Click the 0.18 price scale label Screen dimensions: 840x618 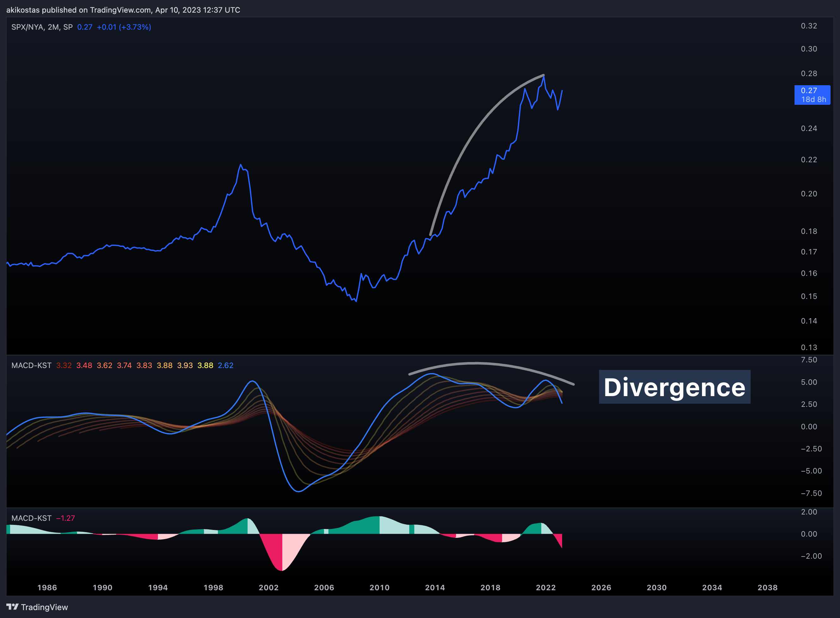pos(809,231)
